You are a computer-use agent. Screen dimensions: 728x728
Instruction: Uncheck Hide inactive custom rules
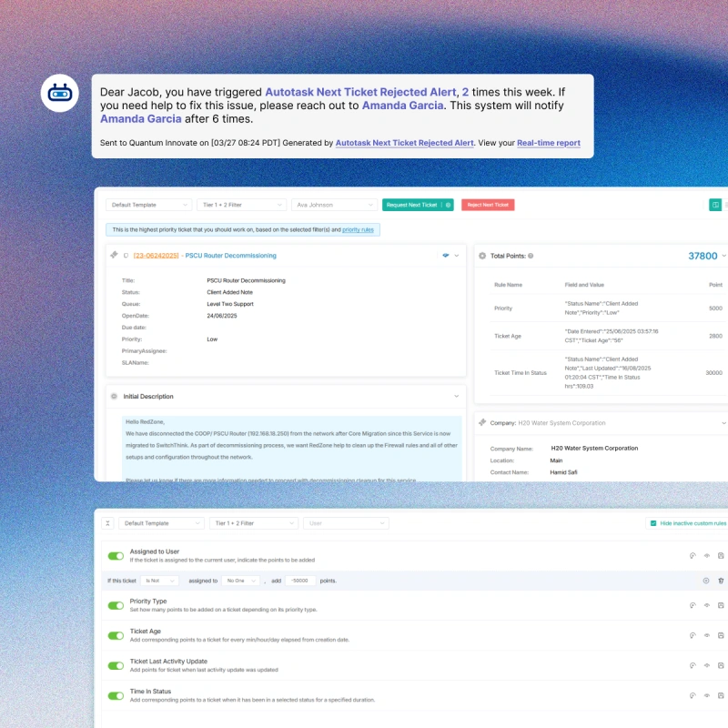[652, 523]
